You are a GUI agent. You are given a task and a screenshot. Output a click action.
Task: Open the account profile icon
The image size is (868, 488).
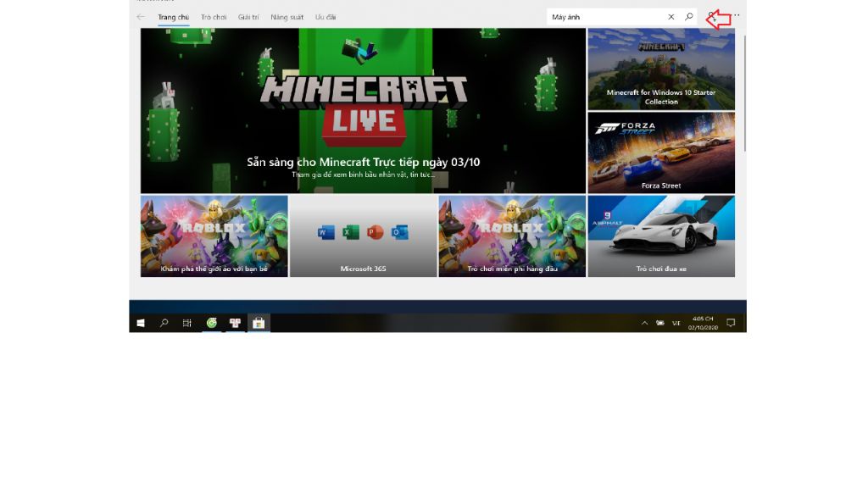coord(711,17)
